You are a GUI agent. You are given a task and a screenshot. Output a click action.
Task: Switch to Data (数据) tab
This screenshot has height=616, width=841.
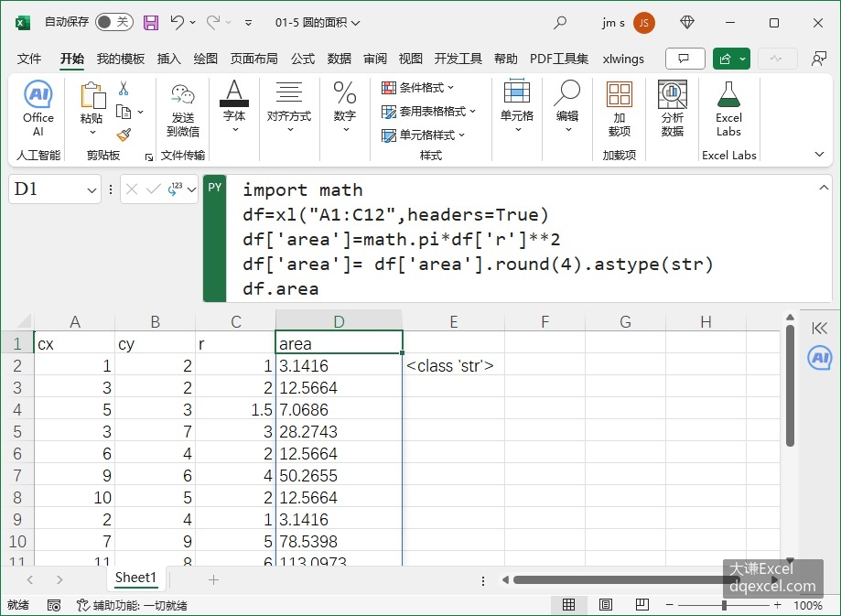[340, 59]
